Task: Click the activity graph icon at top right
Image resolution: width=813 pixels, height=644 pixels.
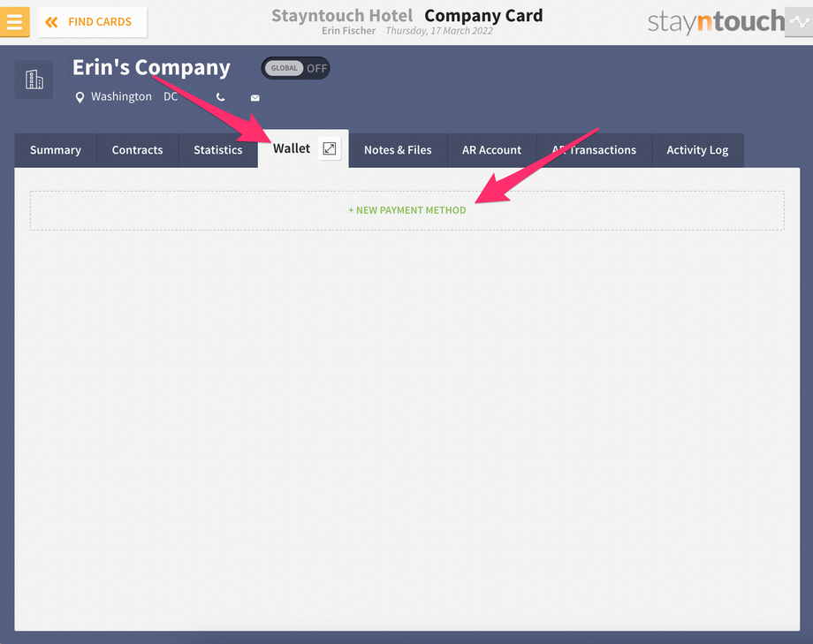Action: click(x=799, y=22)
